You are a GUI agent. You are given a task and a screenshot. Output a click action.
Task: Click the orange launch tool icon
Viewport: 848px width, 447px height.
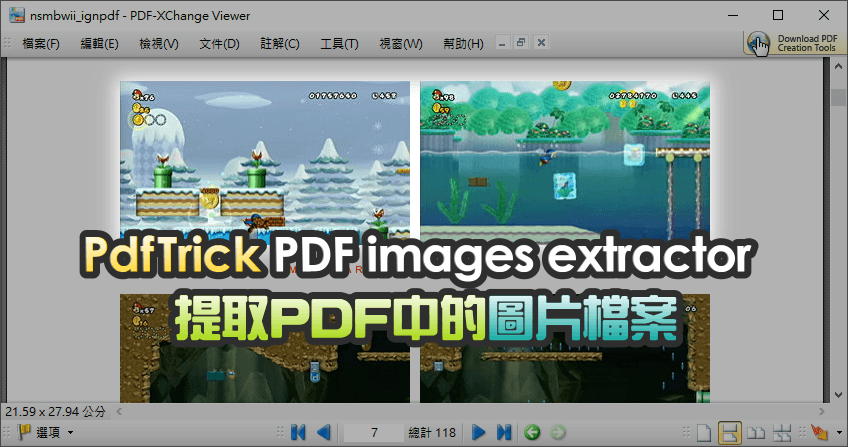[x=819, y=432]
